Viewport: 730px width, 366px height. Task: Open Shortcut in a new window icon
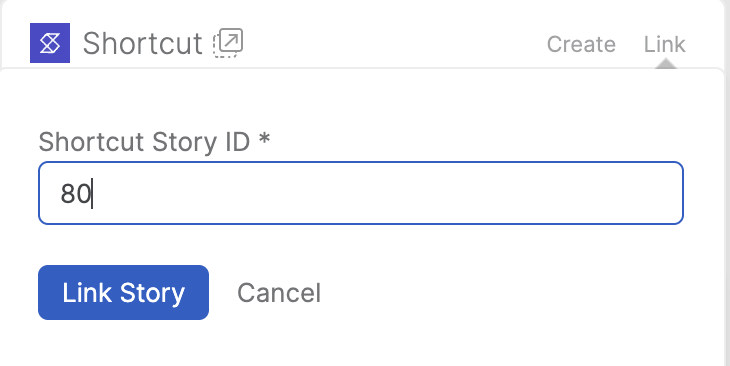point(228,43)
